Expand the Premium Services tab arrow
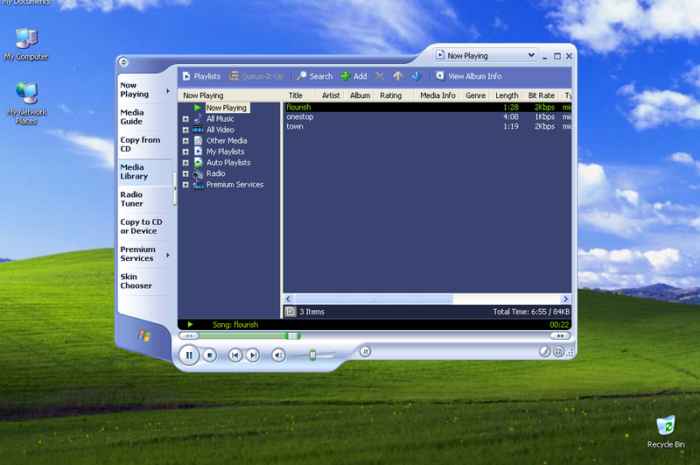This screenshot has height=465, width=700. pyautogui.click(x=168, y=255)
